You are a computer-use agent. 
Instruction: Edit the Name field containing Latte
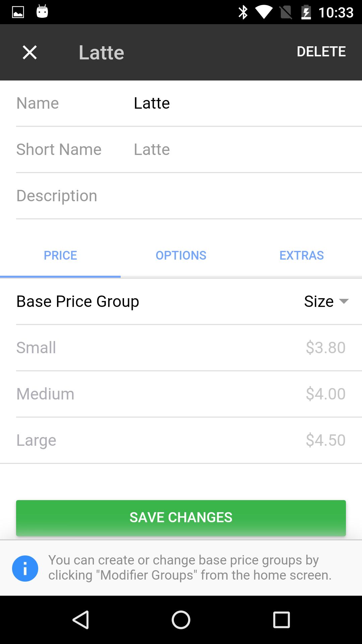235,103
